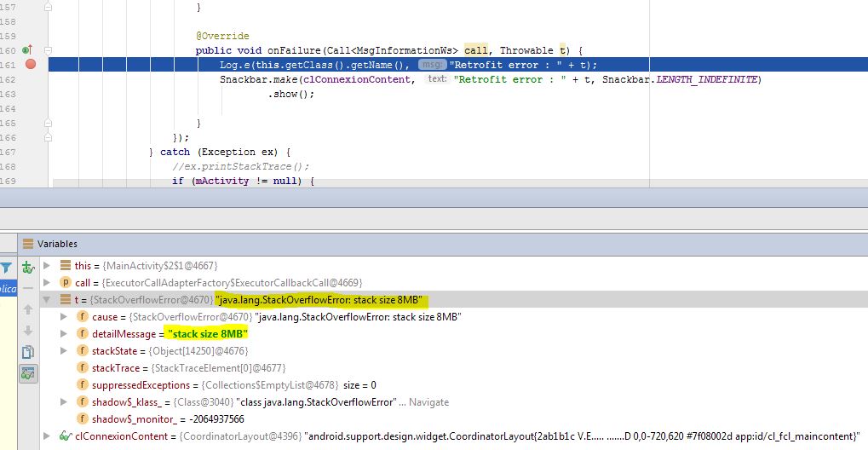Click the 'msg:' parameter hint on line 161
This screenshot has height=450, width=868.
433,64
